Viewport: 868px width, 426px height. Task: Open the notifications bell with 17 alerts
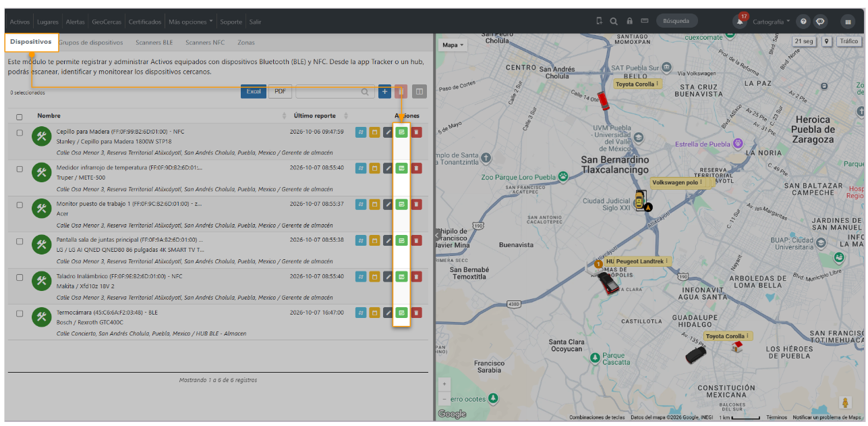[740, 21]
